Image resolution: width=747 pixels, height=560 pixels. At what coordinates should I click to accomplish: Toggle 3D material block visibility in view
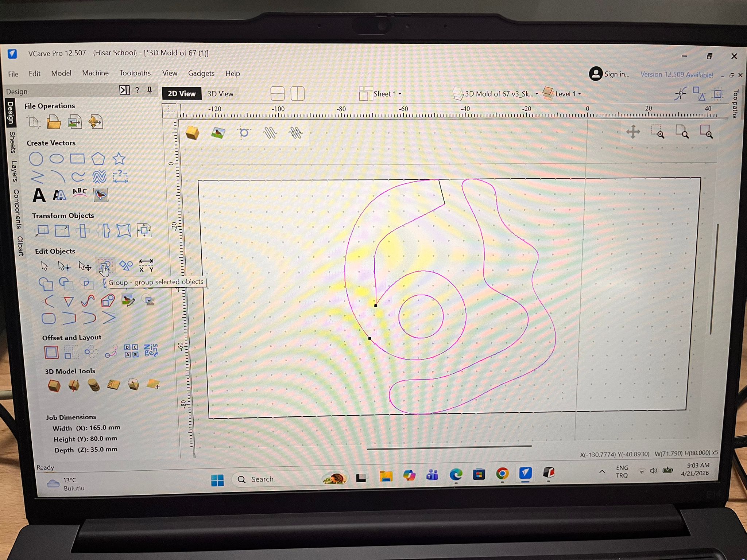click(192, 133)
